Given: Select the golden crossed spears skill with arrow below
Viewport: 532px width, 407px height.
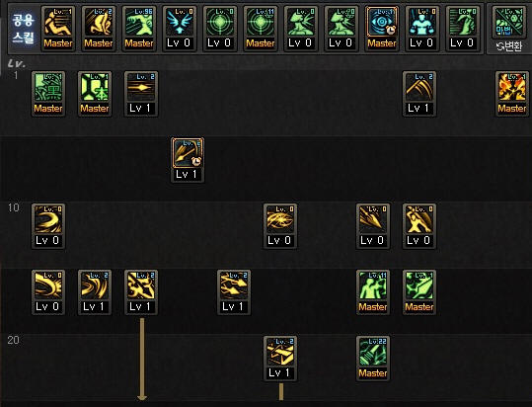Looking at the screenshot, I should [141, 292].
